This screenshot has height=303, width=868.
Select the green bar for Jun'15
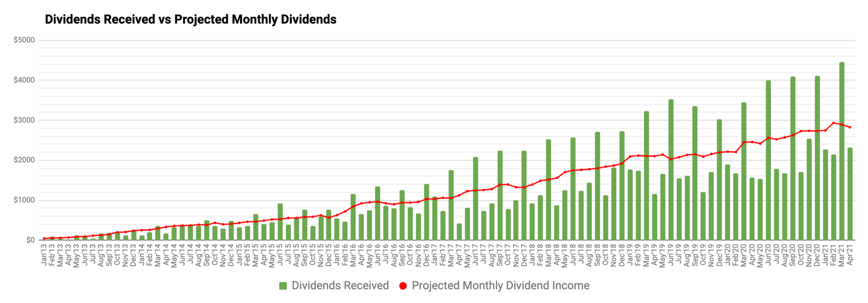point(280,222)
